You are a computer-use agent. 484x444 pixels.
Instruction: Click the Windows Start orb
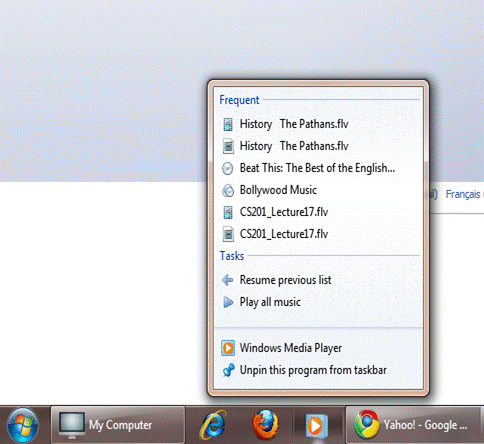pyautogui.click(x=23, y=425)
